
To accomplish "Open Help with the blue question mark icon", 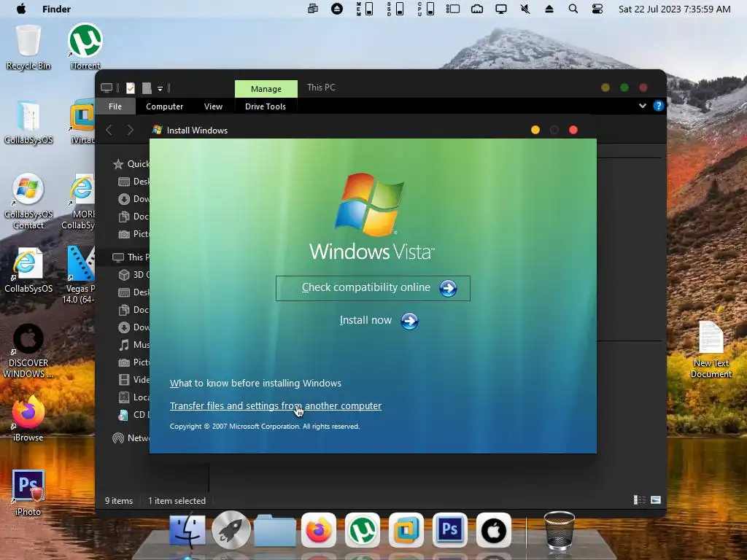I will coord(659,106).
